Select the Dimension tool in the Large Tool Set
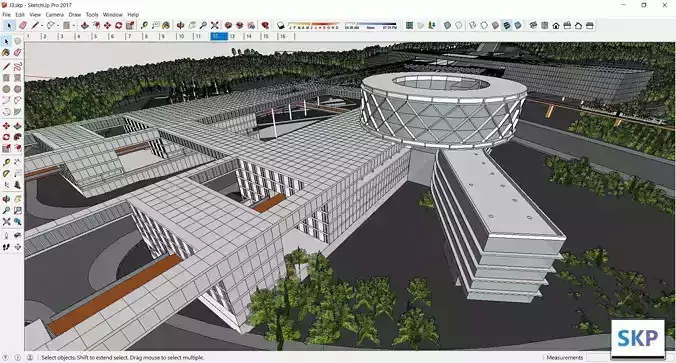 (17, 162)
